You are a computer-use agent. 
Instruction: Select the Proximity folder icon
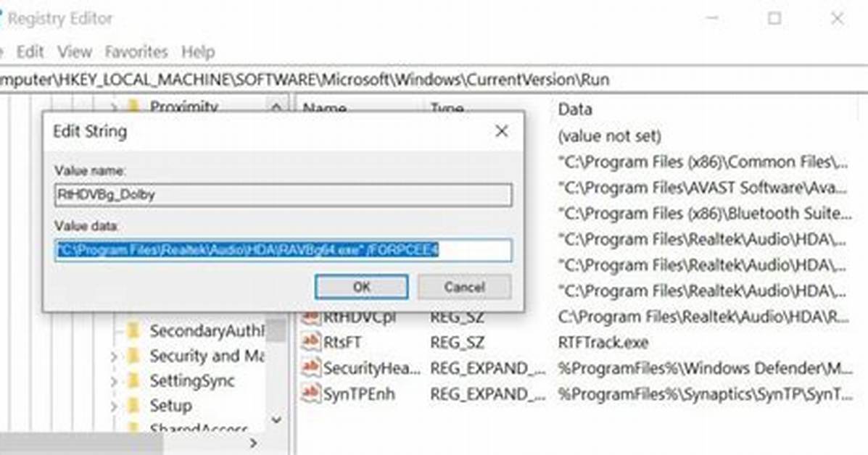pyautogui.click(x=133, y=106)
